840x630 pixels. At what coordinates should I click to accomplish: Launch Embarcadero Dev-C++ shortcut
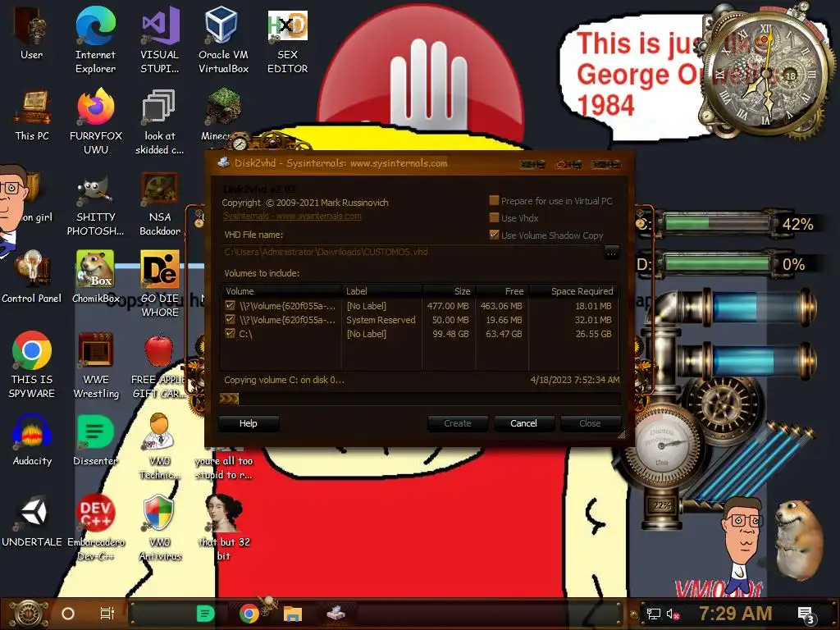pyautogui.click(x=96, y=528)
